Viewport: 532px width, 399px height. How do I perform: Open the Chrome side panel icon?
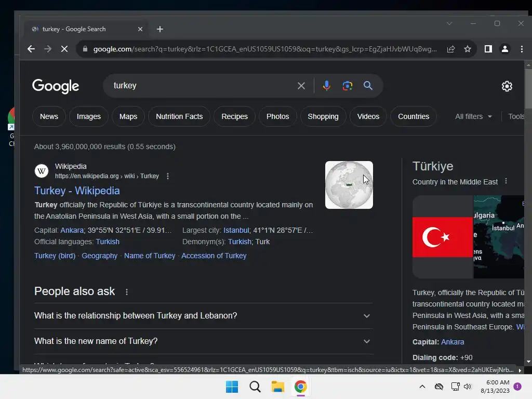tap(488, 49)
